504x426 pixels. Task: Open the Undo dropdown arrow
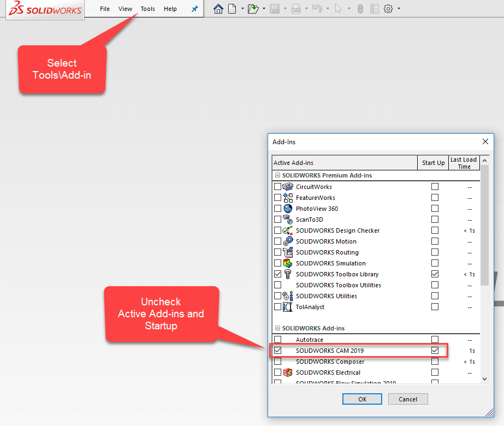tap(328, 9)
